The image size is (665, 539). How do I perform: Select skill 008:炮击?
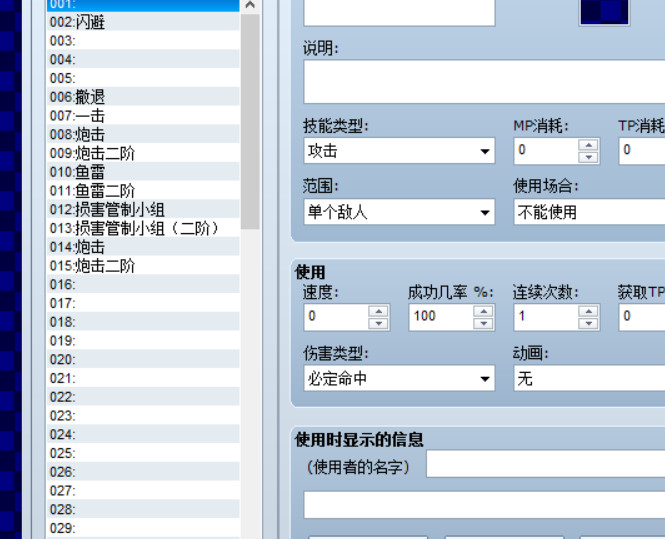point(143,134)
